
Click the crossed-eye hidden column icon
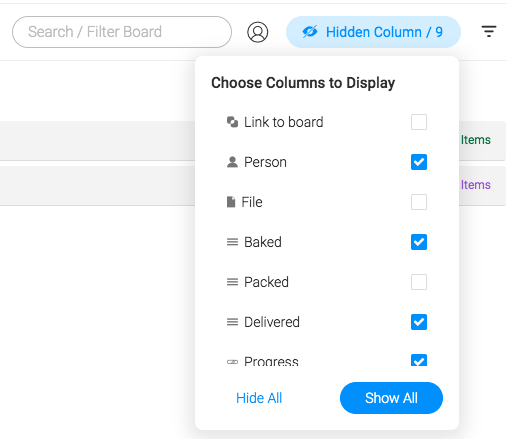[x=310, y=32]
